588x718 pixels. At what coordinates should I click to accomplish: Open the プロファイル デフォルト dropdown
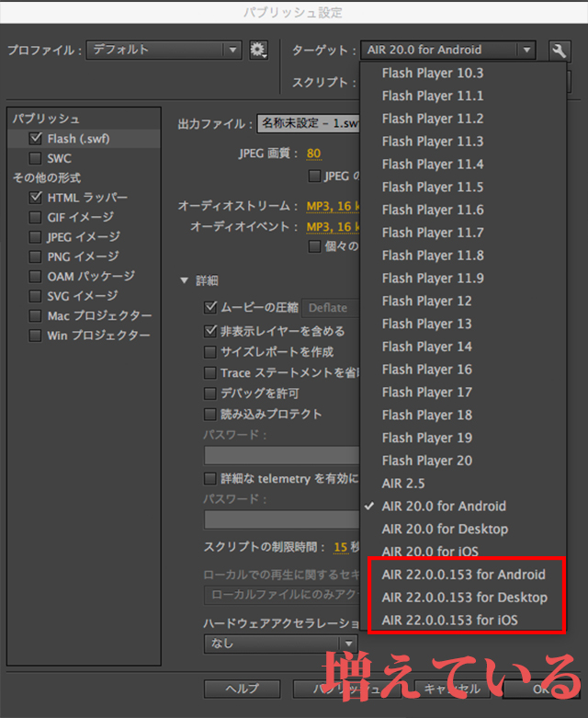pos(164,50)
